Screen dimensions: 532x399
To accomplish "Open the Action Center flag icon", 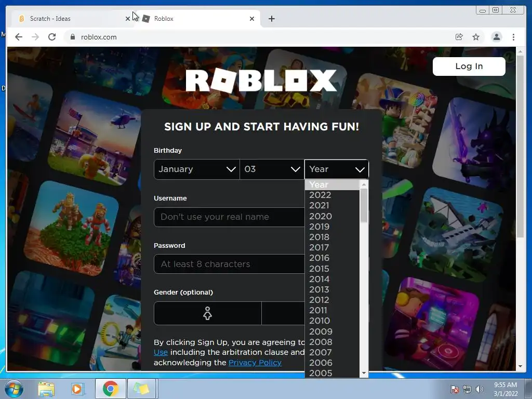I will 455,389.
